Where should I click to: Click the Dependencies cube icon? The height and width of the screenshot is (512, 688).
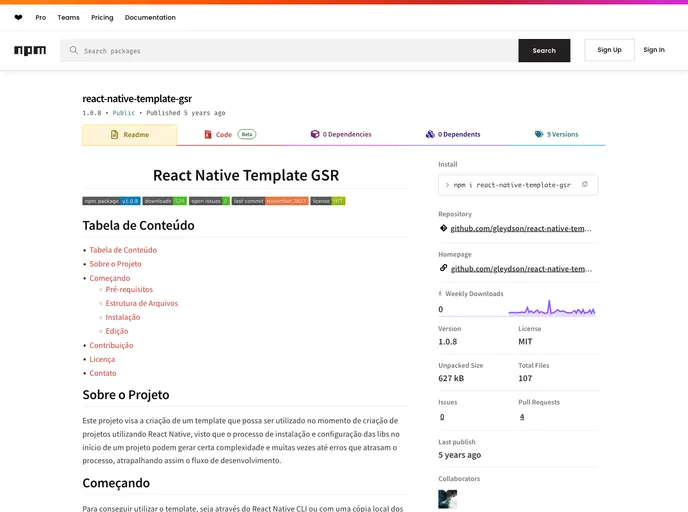click(x=315, y=134)
